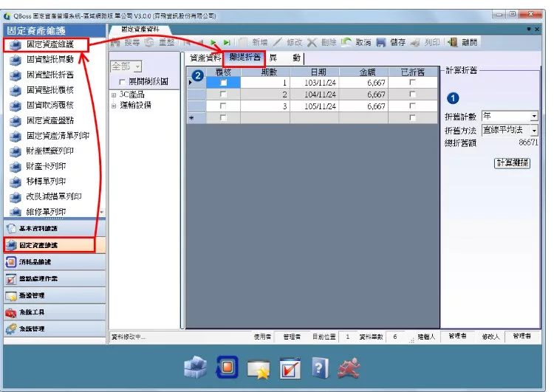Viewport: 554px width, 392px height.
Task: Click the blue cubes icon in bottom dock
Action: 196,367
